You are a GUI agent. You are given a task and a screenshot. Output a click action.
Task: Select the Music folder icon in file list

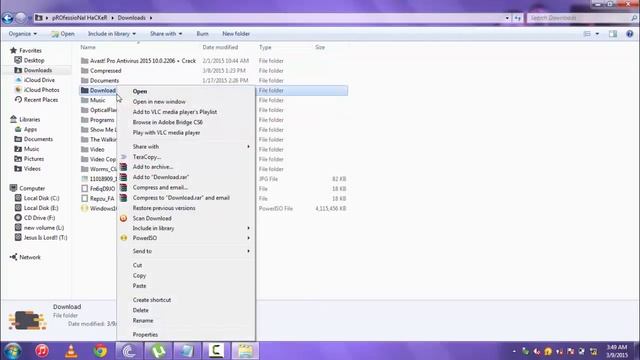click(x=84, y=100)
